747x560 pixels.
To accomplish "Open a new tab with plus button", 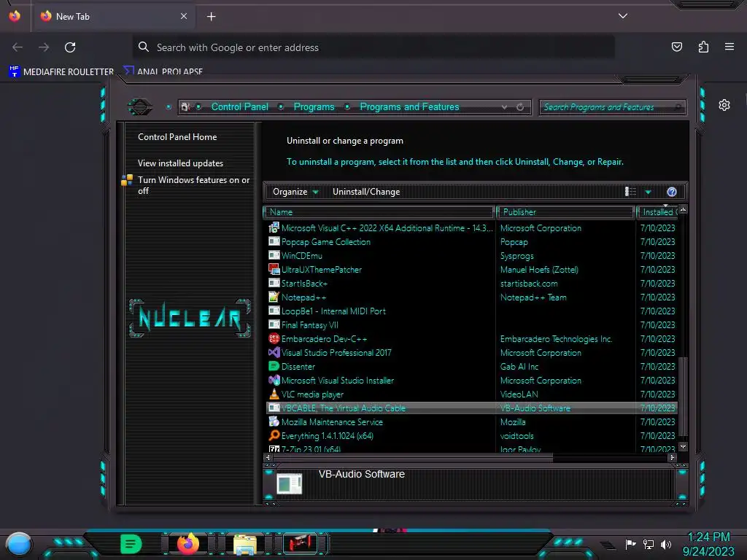I will tap(211, 17).
